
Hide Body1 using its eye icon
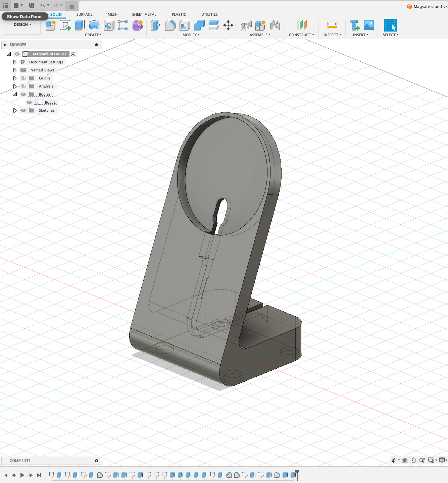pos(29,102)
